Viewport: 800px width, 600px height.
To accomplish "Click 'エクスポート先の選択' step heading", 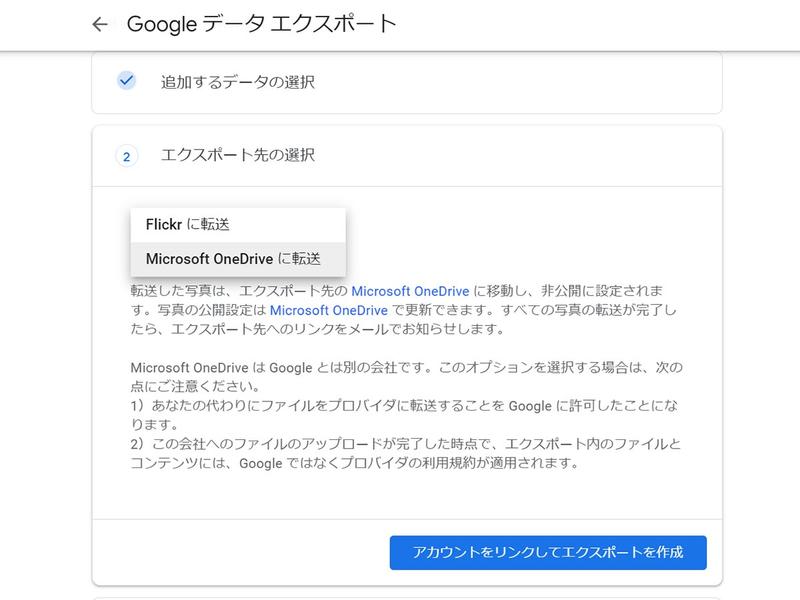I will [238, 155].
